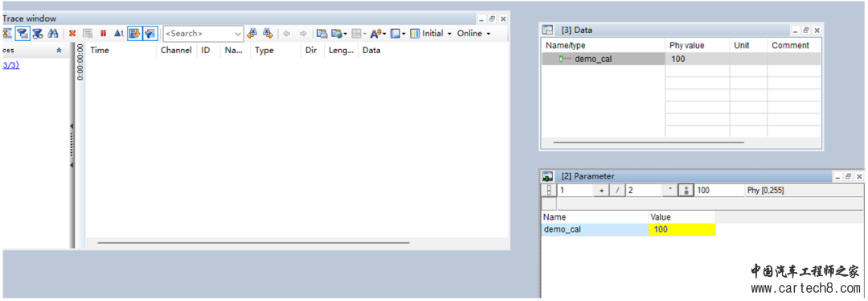Click the binoculars find icon in Trace toolbar

[x=53, y=33]
